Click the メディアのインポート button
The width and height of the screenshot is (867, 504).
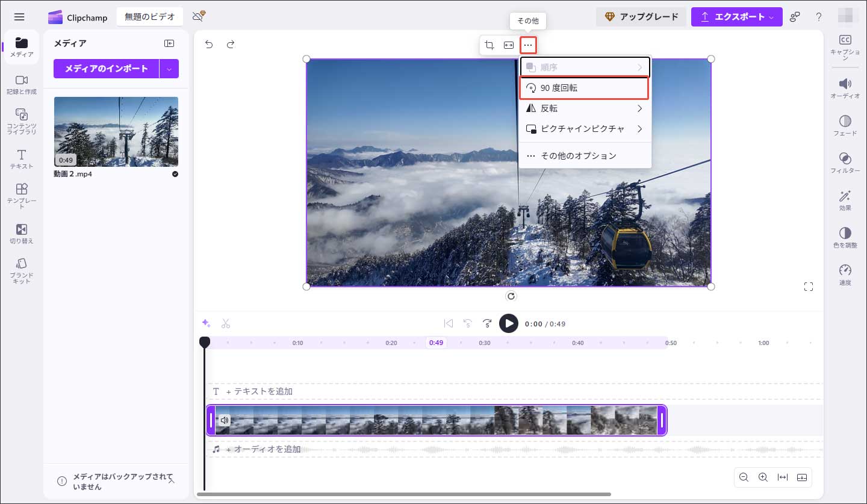[x=106, y=69]
